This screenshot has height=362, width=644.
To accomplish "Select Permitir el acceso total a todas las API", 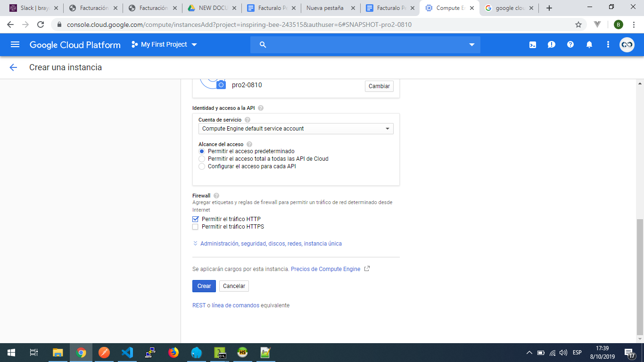I will click(202, 159).
